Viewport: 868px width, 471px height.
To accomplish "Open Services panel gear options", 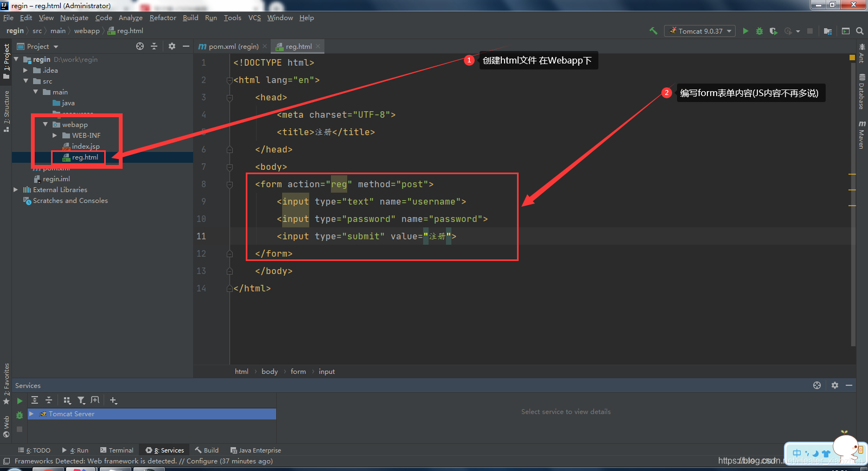I will pos(835,385).
